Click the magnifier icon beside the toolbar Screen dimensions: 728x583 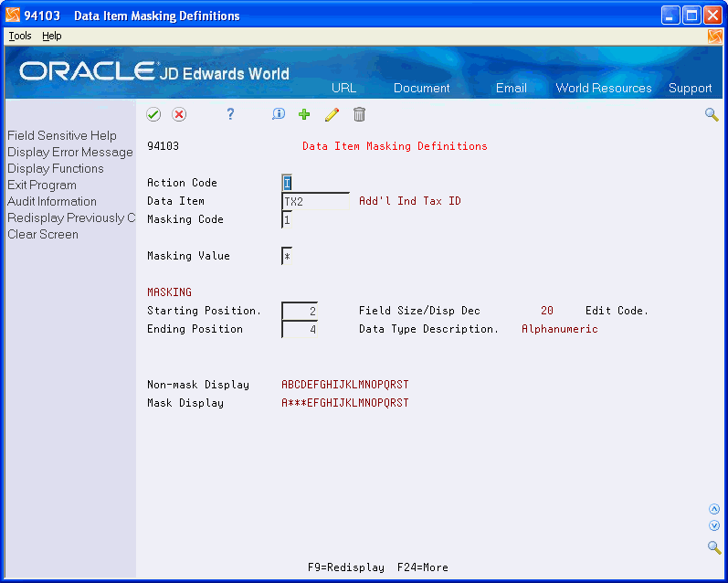[712, 114]
